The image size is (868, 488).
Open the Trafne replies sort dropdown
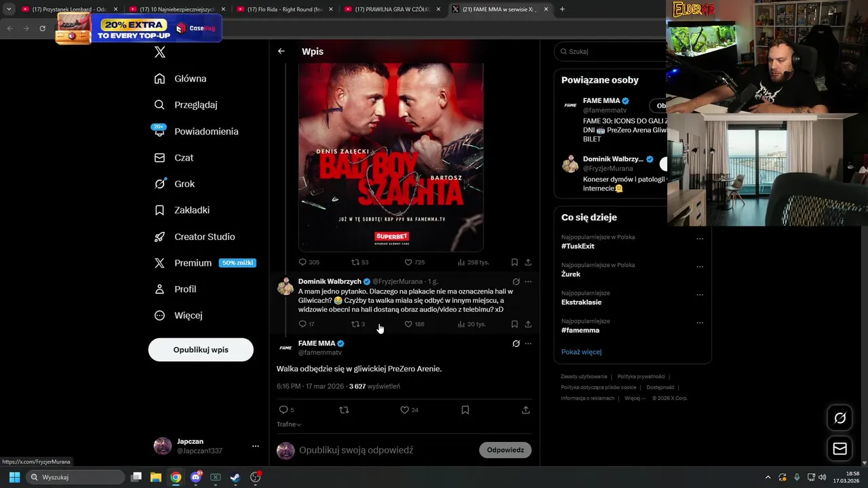pyautogui.click(x=289, y=424)
